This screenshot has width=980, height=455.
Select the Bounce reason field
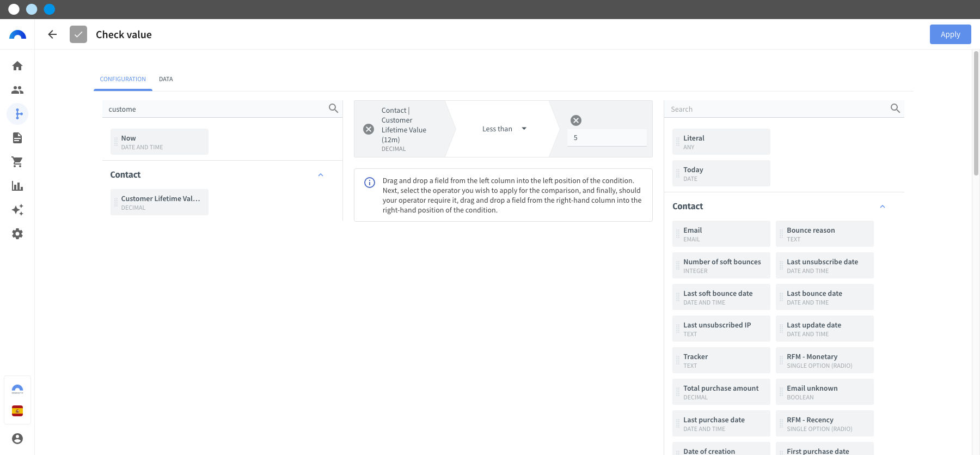(825, 234)
